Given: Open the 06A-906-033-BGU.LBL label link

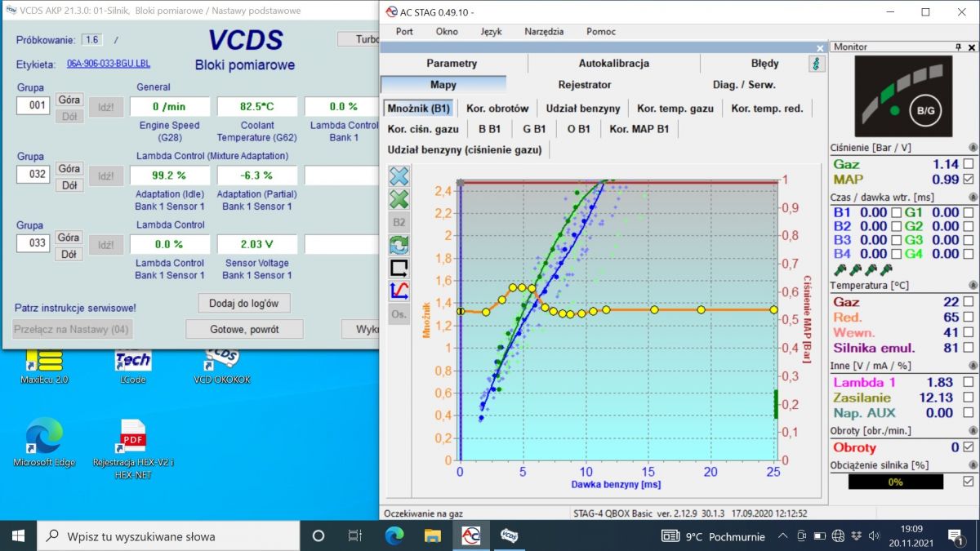Looking at the screenshot, I should point(109,64).
